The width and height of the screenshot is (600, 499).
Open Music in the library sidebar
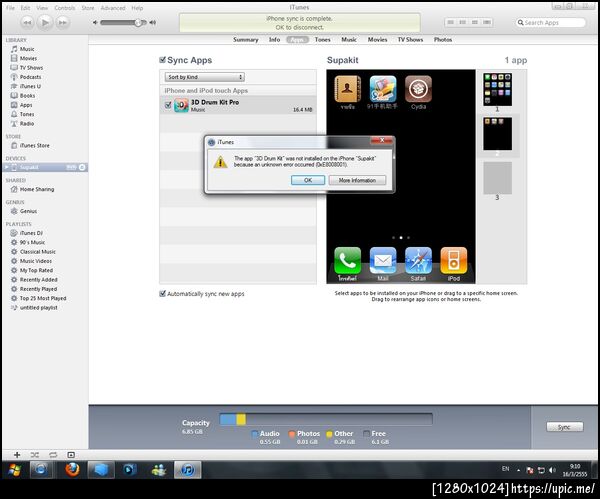point(27,49)
